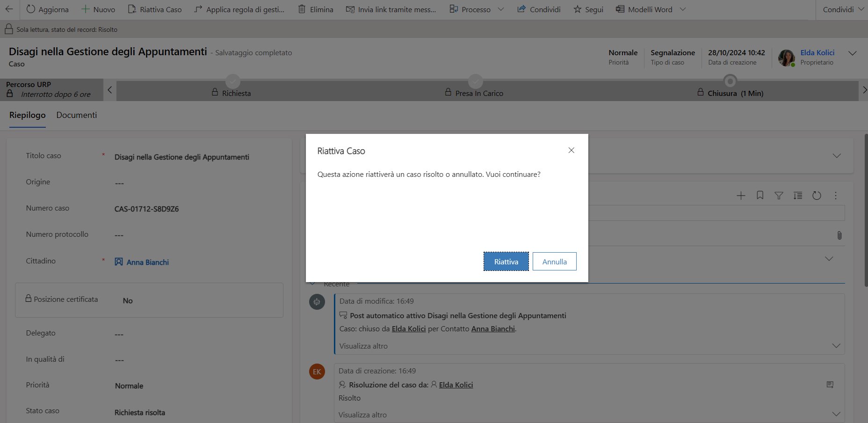Select the Riepilogo tab
868x423 pixels.
[28, 115]
